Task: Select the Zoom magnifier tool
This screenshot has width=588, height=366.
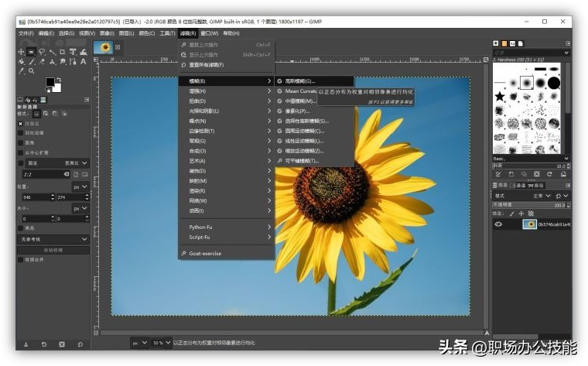Action: [x=32, y=70]
